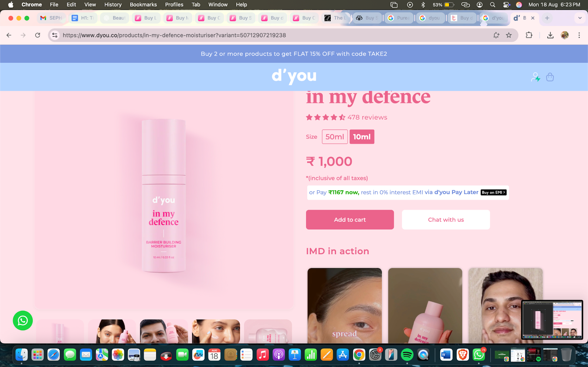Select the 50ml size option

click(335, 137)
